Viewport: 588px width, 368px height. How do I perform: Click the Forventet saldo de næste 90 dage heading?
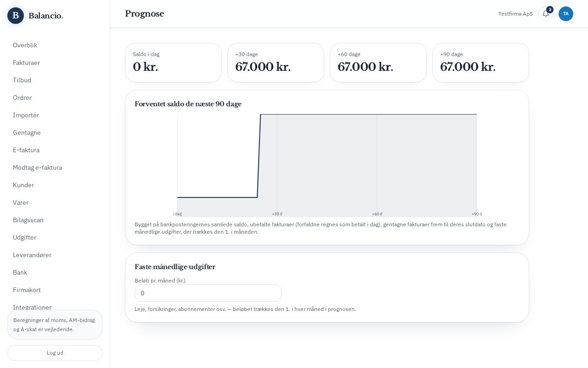pyautogui.click(x=188, y=104)
